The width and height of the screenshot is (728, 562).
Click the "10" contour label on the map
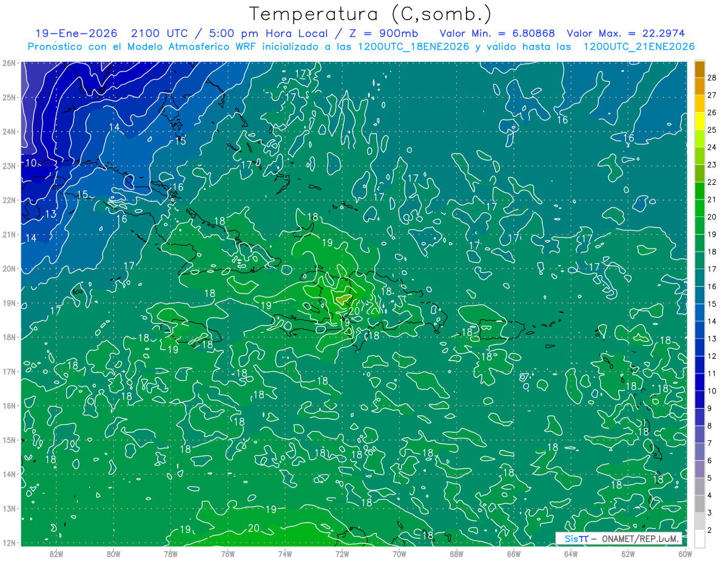point(31,163)
